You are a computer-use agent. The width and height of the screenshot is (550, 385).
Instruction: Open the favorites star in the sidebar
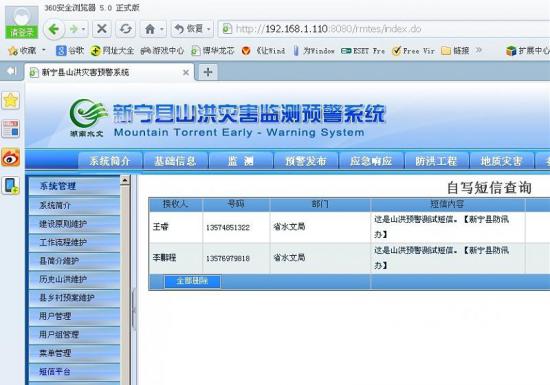11,101
